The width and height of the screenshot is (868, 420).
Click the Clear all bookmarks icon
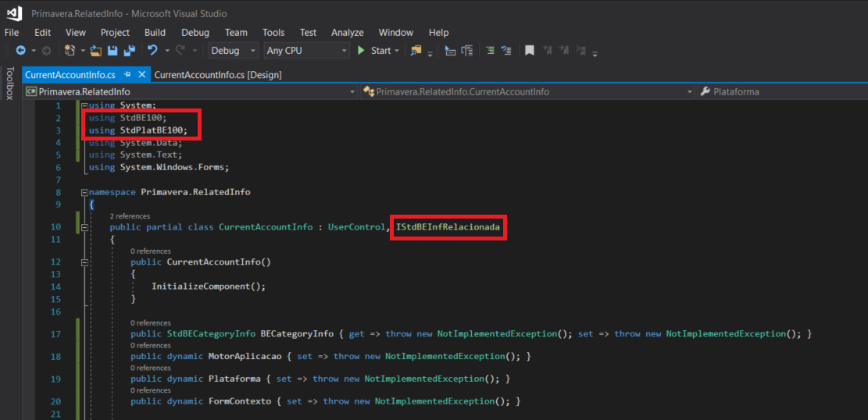580,51
